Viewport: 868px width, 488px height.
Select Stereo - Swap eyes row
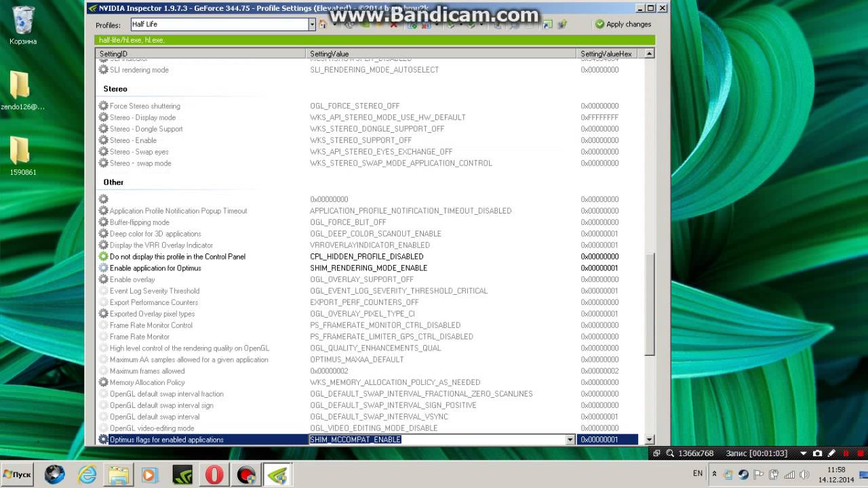367,152
